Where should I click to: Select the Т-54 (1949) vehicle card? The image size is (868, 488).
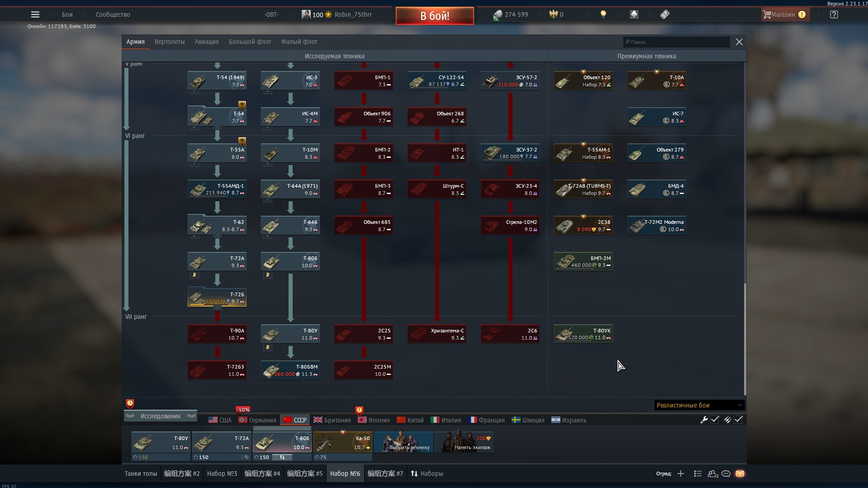(217, 81)
